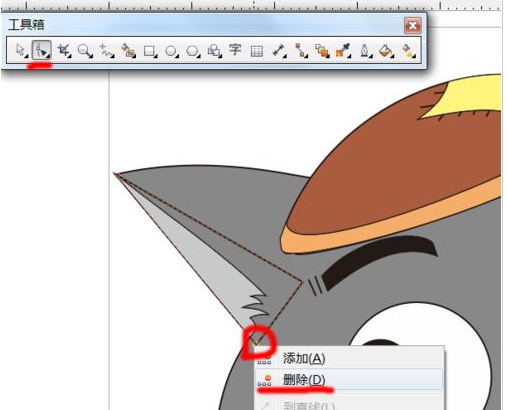Viewport: 507px width, 410px height.
Task: Select the Text (字) tool
Action: click(235, 50)
